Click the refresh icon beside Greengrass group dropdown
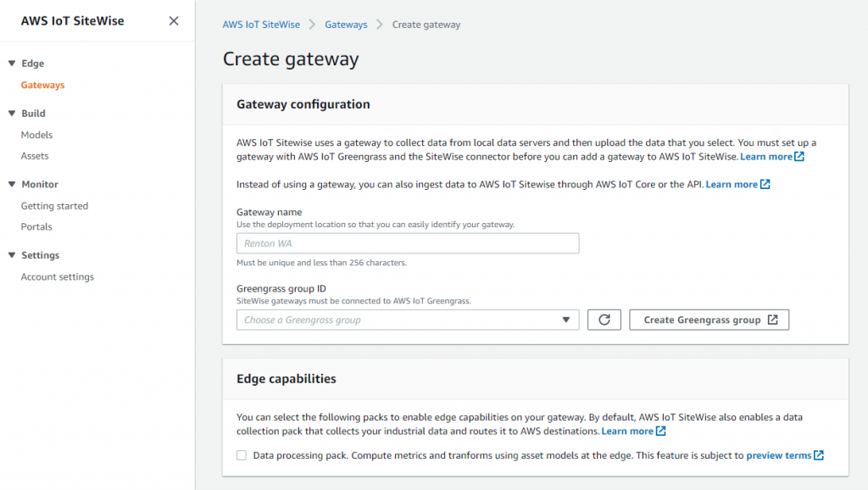Screen dimensions: 868x490 [x=604, y=320]
